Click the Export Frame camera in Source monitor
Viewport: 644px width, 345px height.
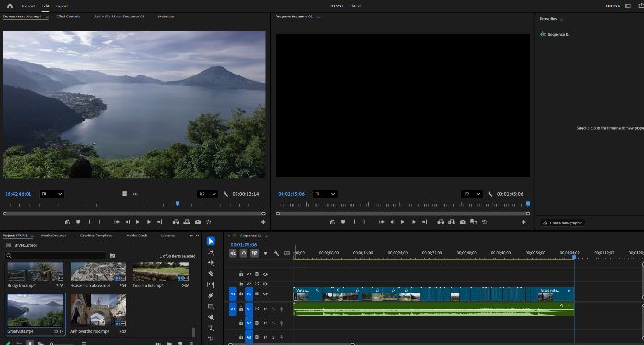click(198, 222)
